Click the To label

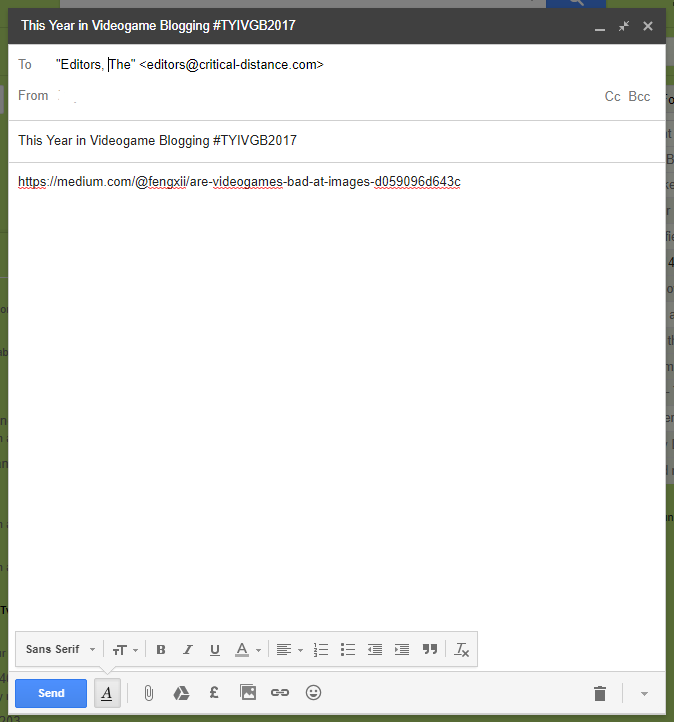(x=25, y=64)
